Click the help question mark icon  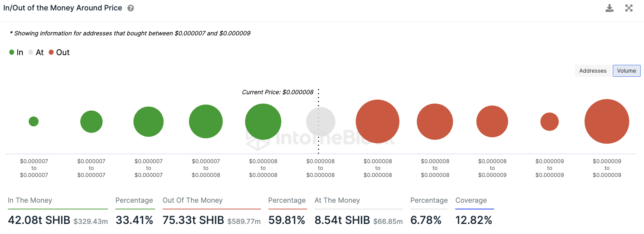(131, 8)
